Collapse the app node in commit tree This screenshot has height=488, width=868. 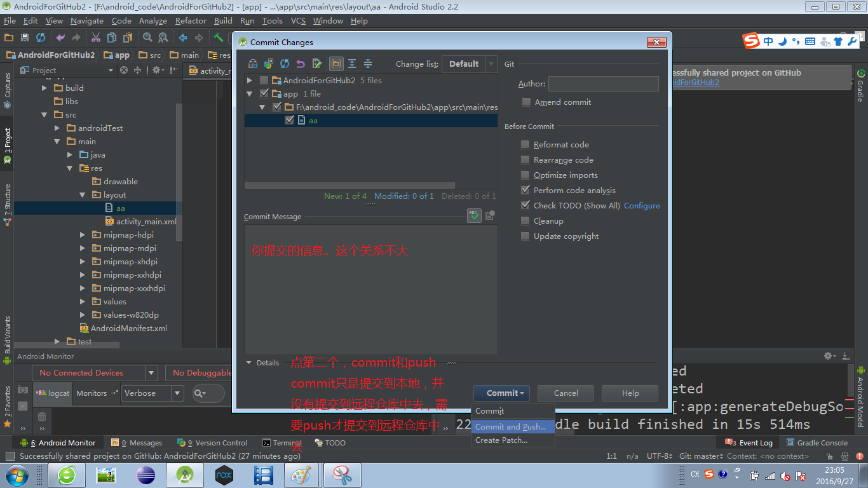[x=250, y=93]
